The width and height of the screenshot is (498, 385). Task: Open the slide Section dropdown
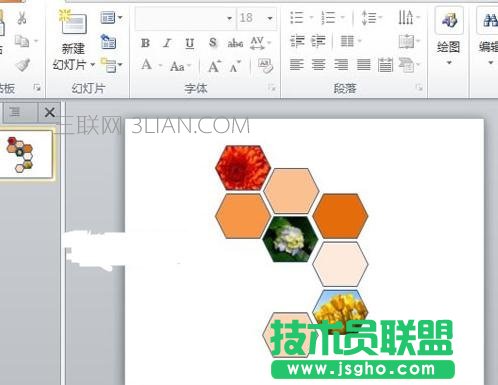[111, 65]
